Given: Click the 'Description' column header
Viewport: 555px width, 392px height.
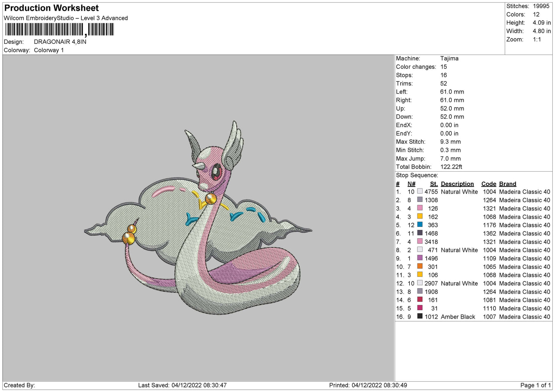Looking at the screenshot, I should click(x=457, y=184).
